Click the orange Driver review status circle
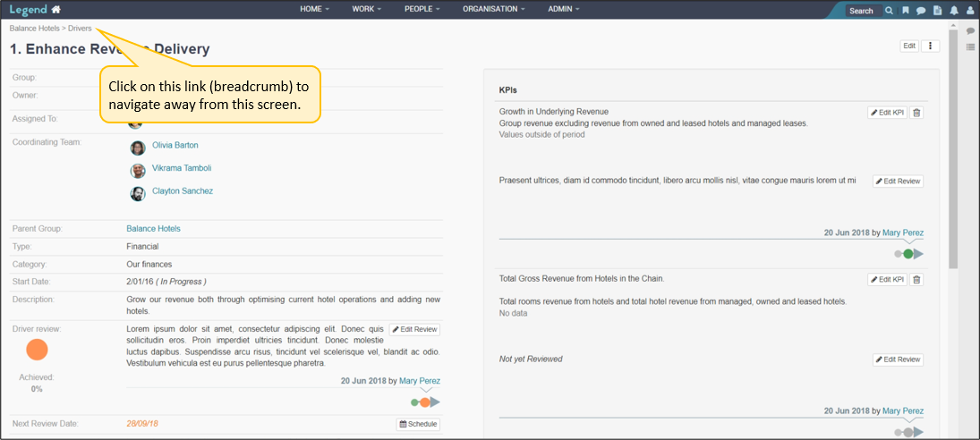 point(37,351)
